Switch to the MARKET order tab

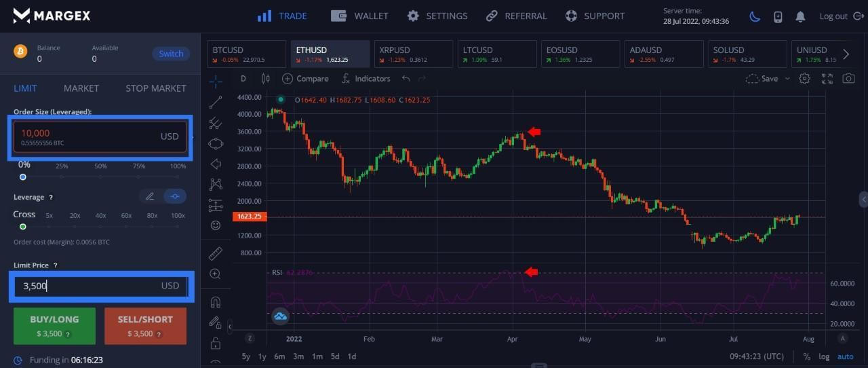point(81,88)
